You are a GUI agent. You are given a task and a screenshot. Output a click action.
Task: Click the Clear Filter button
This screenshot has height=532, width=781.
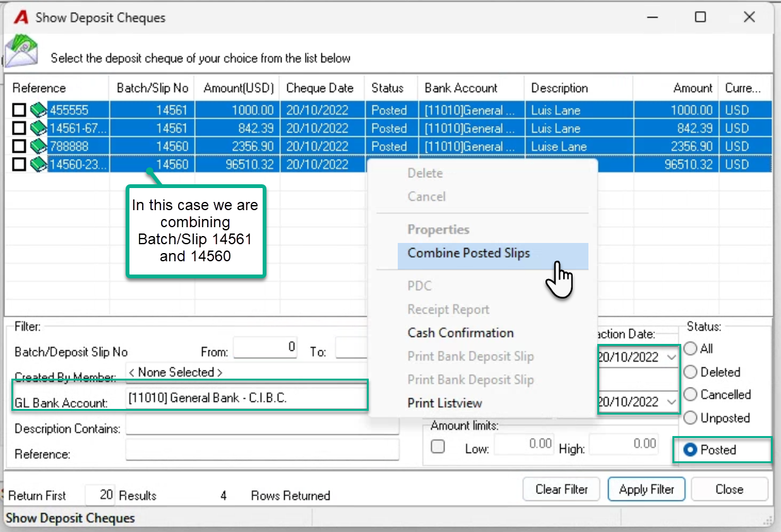click(x=562, y=489)
